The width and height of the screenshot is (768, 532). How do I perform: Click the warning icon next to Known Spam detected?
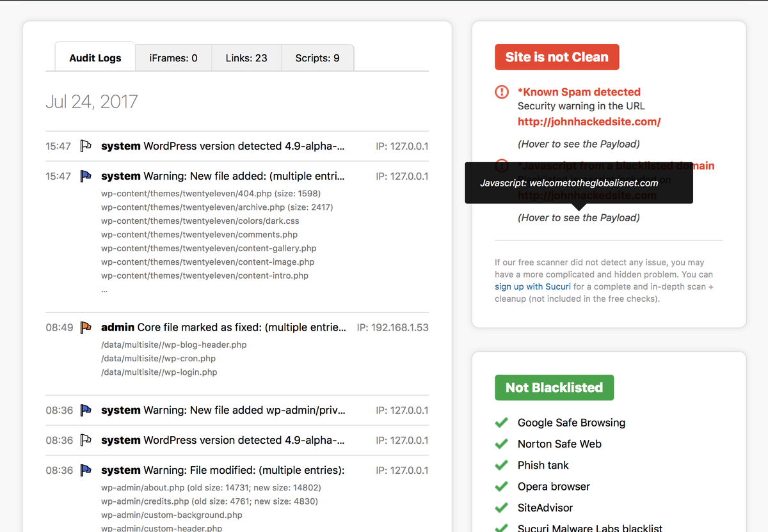click(x=502, y=91)
